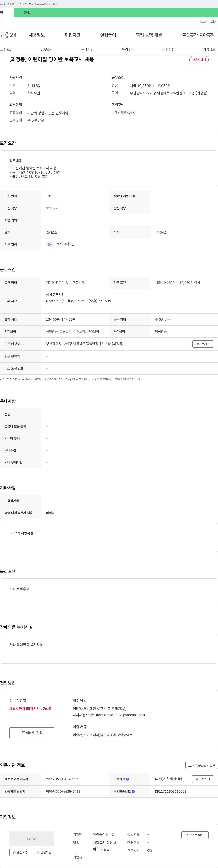
Task: Open the 실업급여 main menu
Action: click(108, 35)
